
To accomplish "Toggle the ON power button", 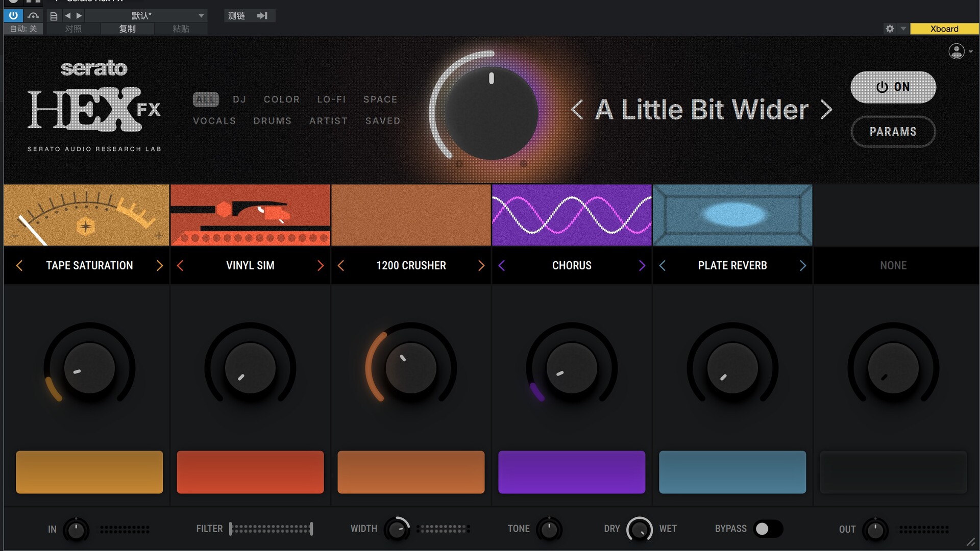I will pos(893,87).
